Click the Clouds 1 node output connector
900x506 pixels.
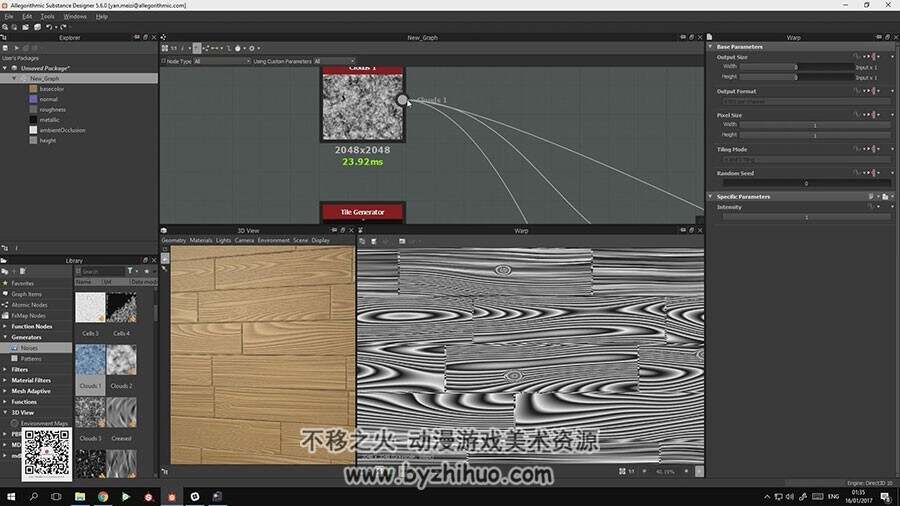point(402,100)
